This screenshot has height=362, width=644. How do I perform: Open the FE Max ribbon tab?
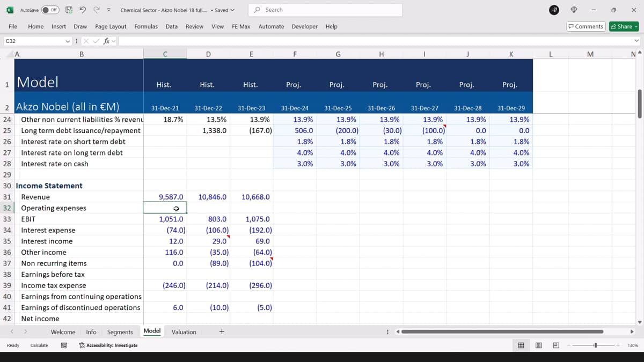(241, 26)
